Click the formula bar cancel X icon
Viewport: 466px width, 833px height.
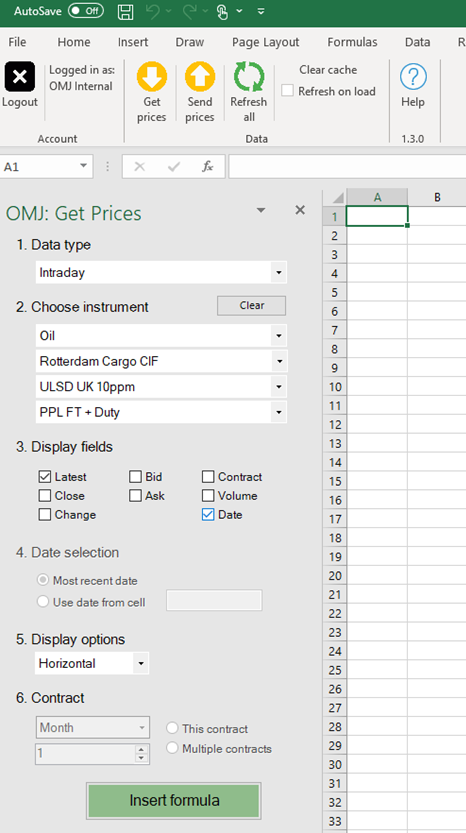pyautogui.click(x=139, y=167)
